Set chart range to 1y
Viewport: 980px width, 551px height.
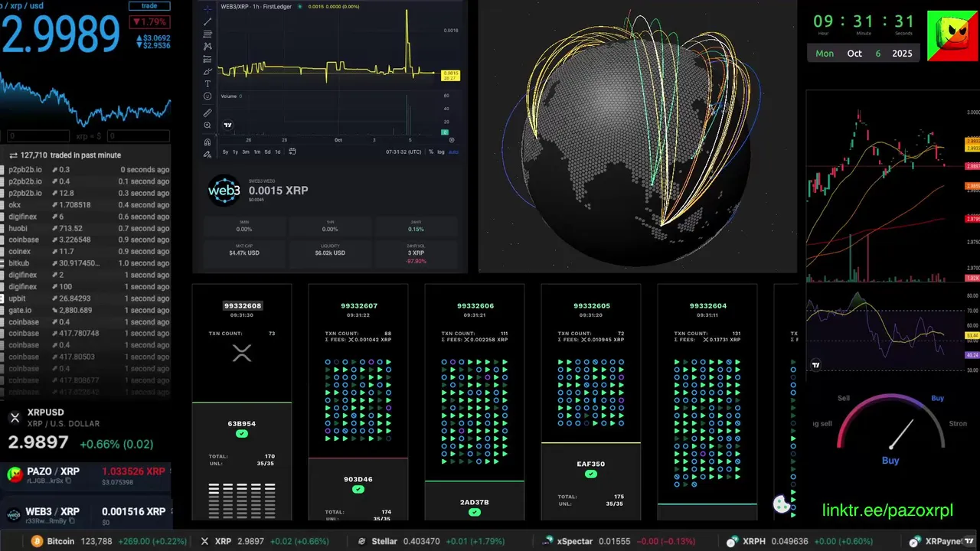tap(236, 152)
